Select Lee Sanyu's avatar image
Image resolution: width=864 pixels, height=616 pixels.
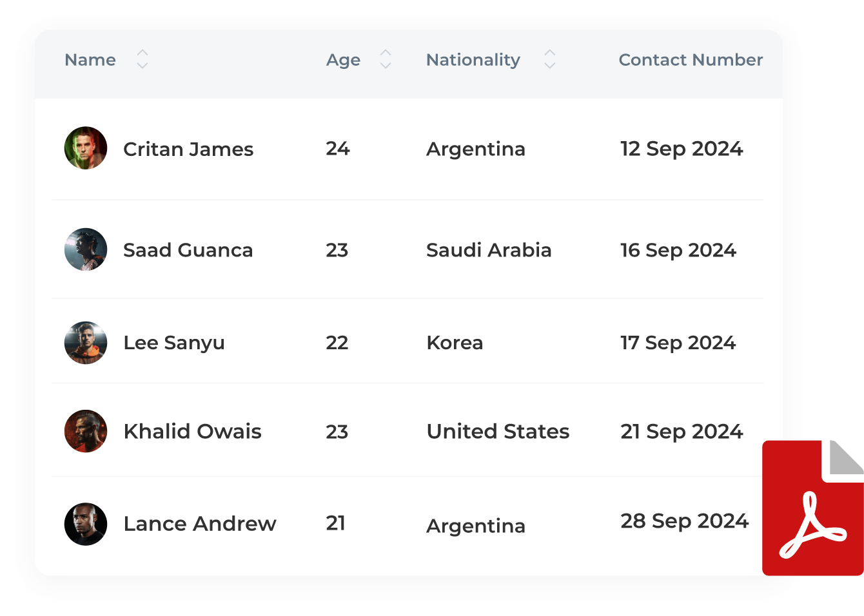(x=86, y=343)
